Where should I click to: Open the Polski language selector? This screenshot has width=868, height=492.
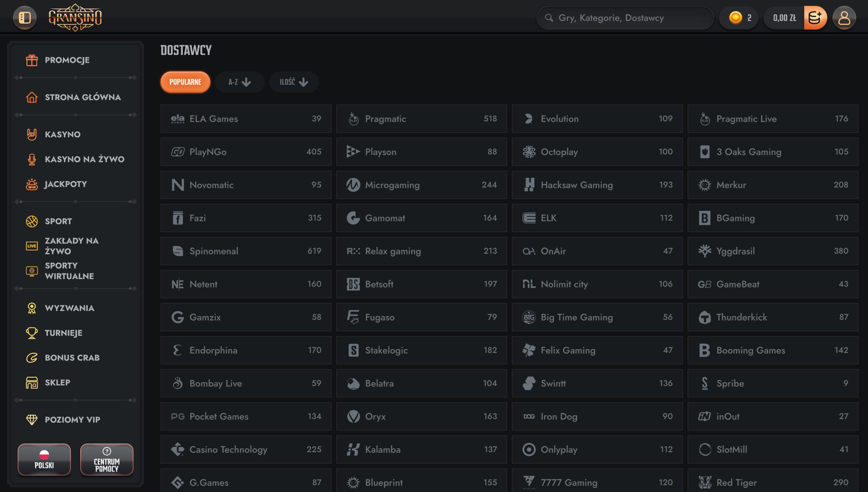(x=44, y=459)
